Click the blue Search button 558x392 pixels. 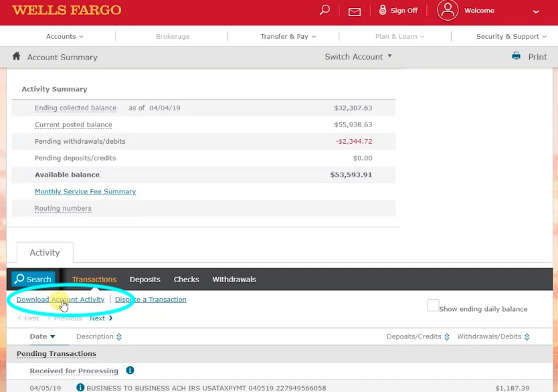[x=33, y=279]
